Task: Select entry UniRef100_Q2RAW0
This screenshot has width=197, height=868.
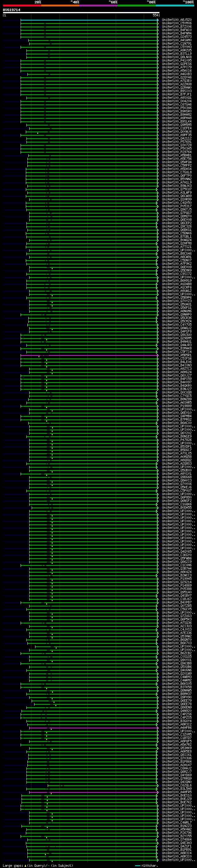Action: pos(177,88)
